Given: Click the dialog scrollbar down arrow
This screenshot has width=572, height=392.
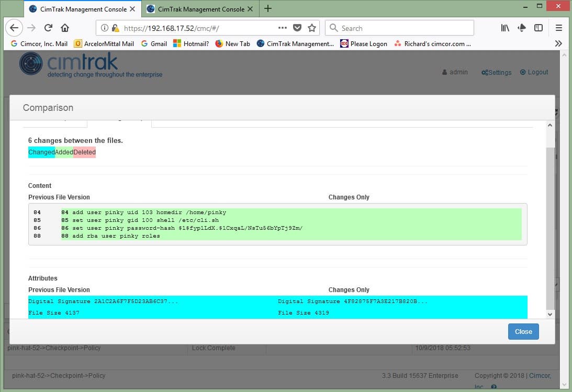Looking at the screenshot, I should [x=550, y=314].
